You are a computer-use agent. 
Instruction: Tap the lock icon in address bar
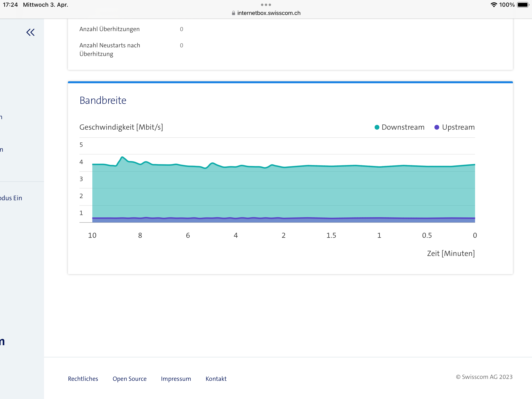[233, 13]
